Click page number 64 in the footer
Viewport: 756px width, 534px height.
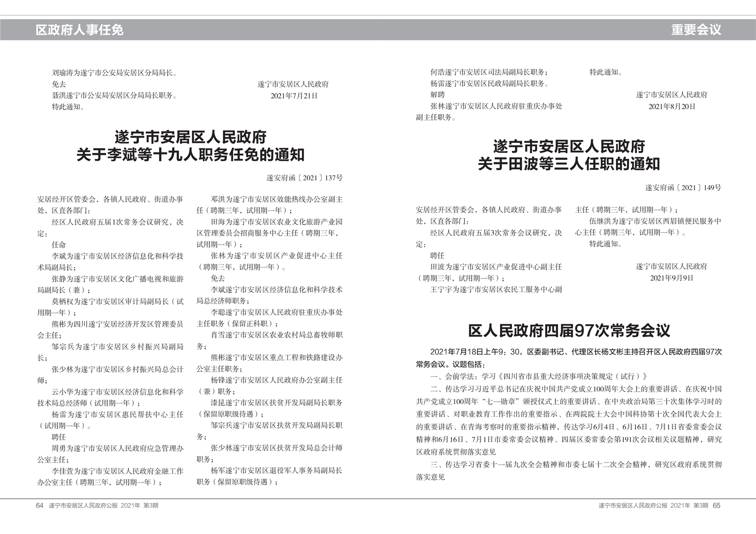(x=40, y=505)
